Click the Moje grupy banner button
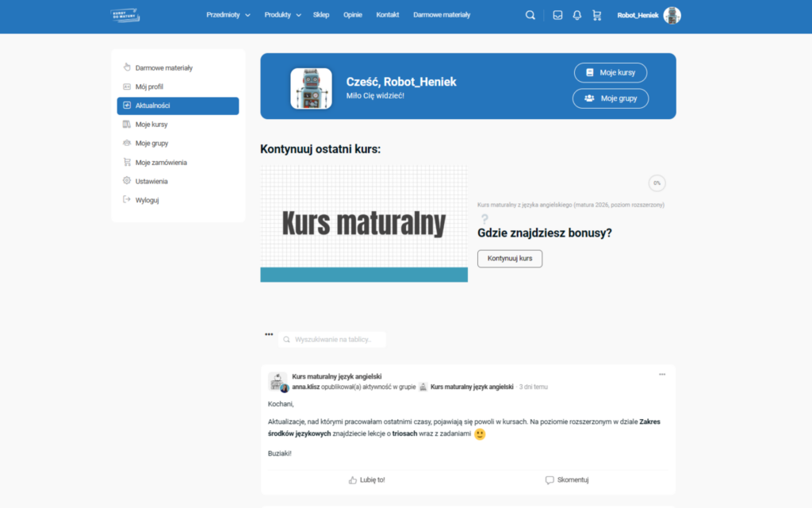The image size is (812, 508). [610, 98]
